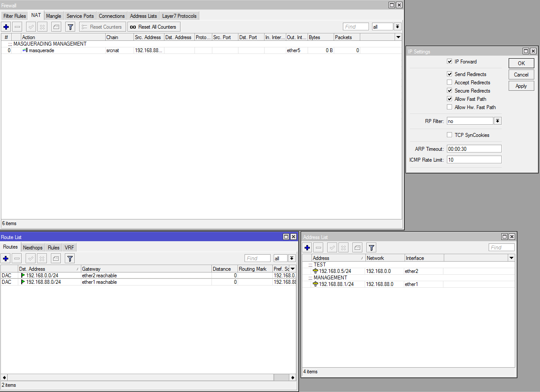Screen dimensions: 540x392
Task: Click comment icon in Address List toolbar
Action: point(357,248)
